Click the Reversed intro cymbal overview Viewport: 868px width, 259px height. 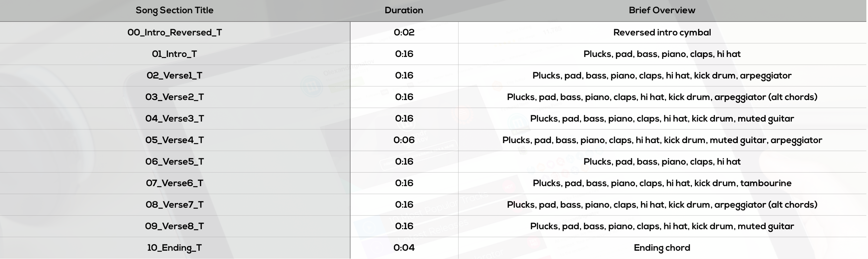click(662, 33)
